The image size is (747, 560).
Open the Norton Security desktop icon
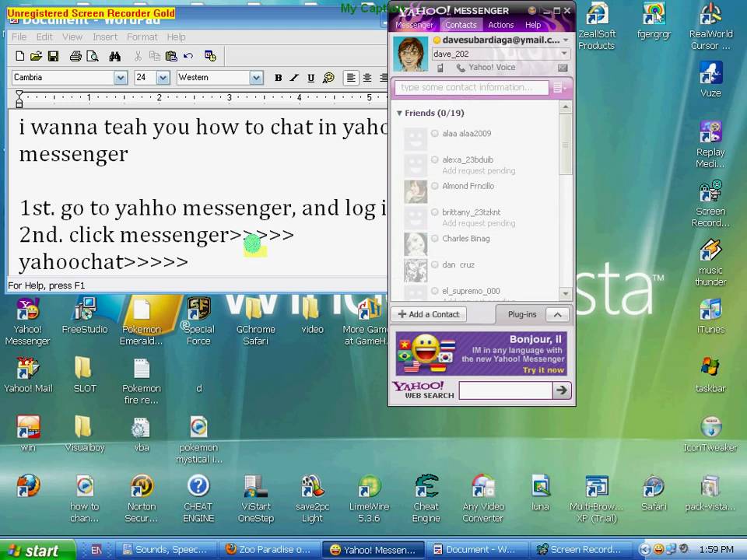[x=142, y=499]
